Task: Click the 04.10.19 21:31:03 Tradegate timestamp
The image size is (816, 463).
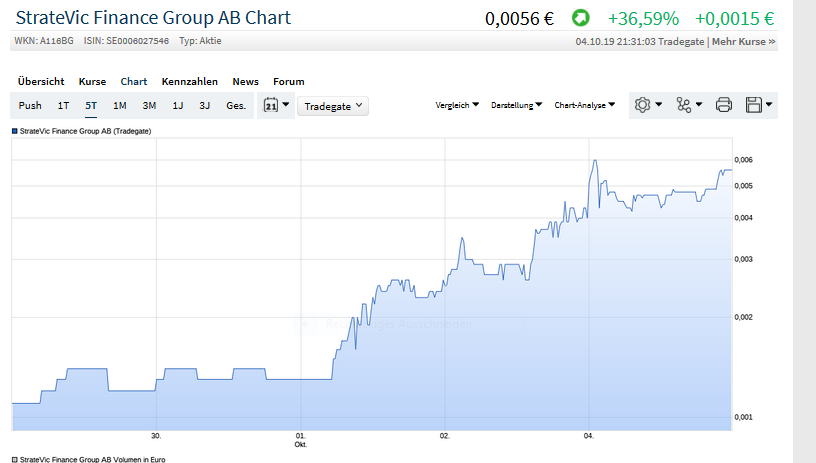Action: pyautogui.click(x=640, y=42)
